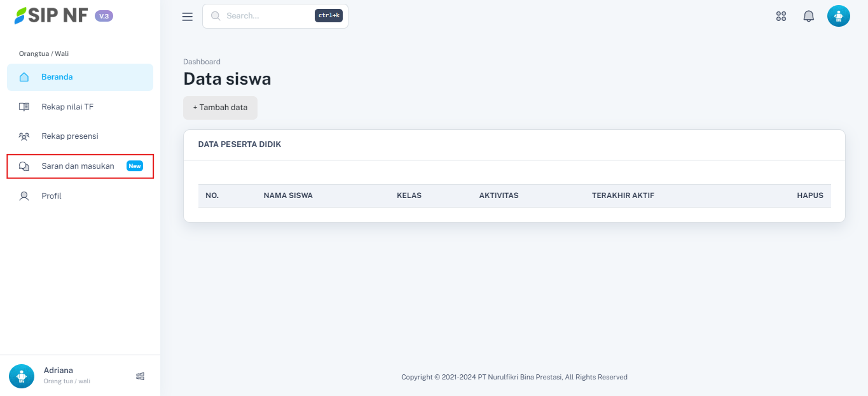
Task: Click the user avatar in the top-right corner
Action: coord(838,16)
